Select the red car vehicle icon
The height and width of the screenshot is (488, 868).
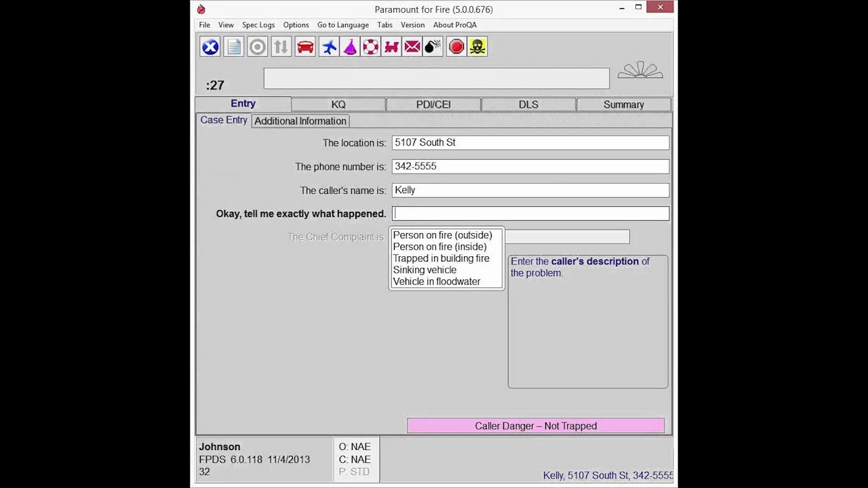(305, 47)
